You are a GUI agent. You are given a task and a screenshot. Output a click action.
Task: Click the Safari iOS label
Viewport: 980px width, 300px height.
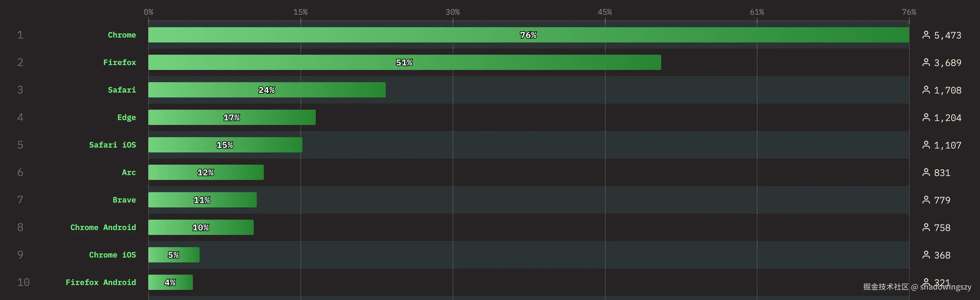click(112, 145)
